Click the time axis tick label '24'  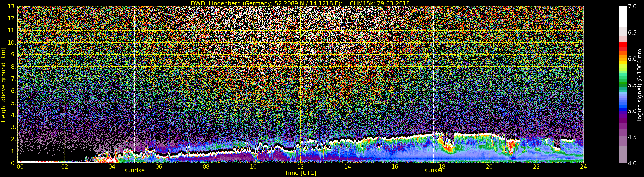(583, 166)
